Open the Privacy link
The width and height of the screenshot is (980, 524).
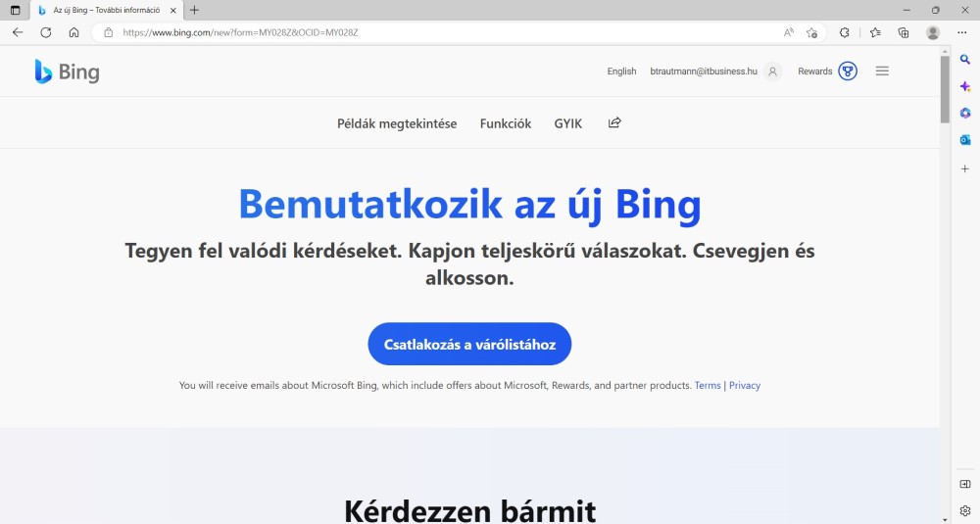coord(745,385)
